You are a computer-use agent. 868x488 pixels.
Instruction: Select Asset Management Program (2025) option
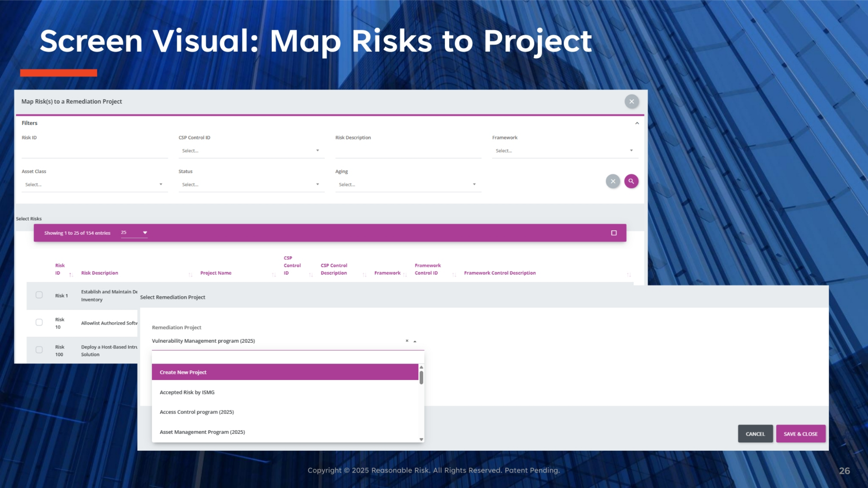click(x=285, y=432)
